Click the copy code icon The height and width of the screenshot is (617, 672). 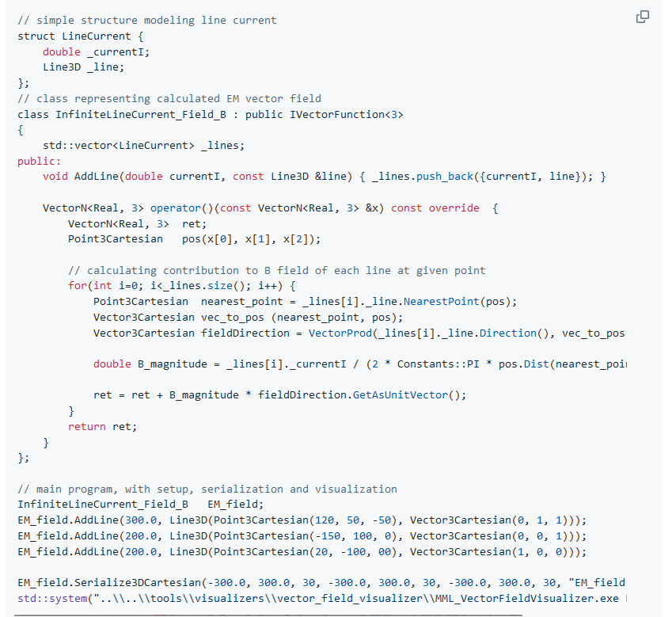click(643, 17)
